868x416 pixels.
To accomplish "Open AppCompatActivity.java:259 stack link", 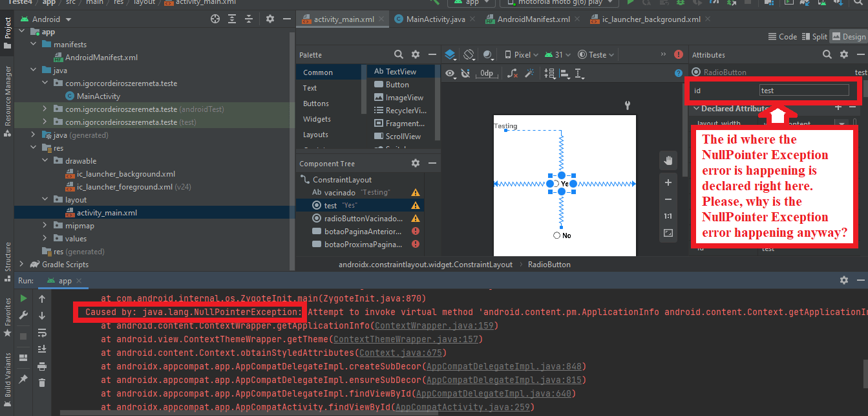I will coord(461,407).
